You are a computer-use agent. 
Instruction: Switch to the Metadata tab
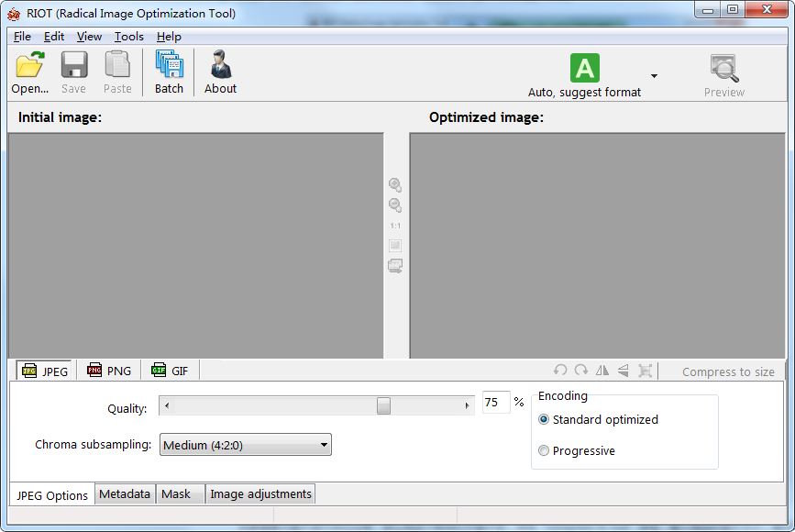[125, 494]
